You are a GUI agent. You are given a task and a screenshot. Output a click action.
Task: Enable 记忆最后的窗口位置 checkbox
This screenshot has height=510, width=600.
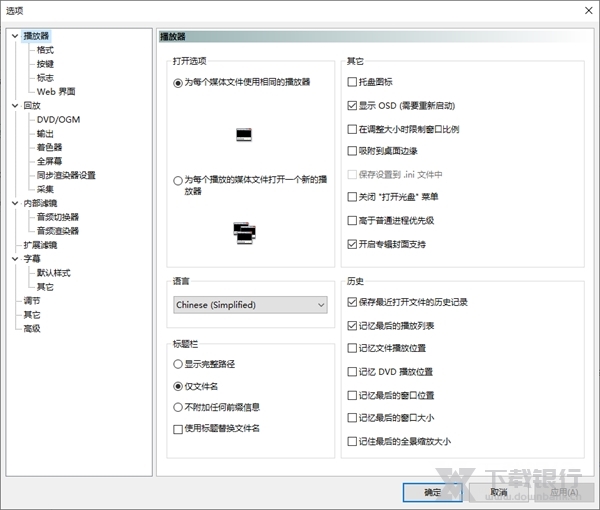[352, 395]
